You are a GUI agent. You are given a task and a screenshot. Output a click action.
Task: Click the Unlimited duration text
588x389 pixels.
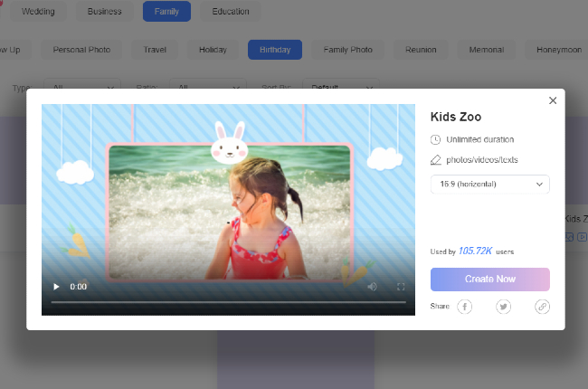pos(480,139)
